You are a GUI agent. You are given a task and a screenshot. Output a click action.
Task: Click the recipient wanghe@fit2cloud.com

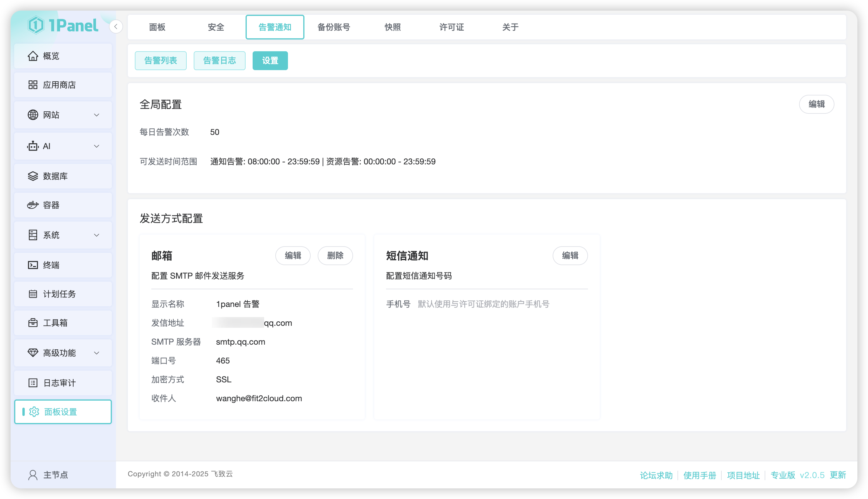tap(259, 398)
